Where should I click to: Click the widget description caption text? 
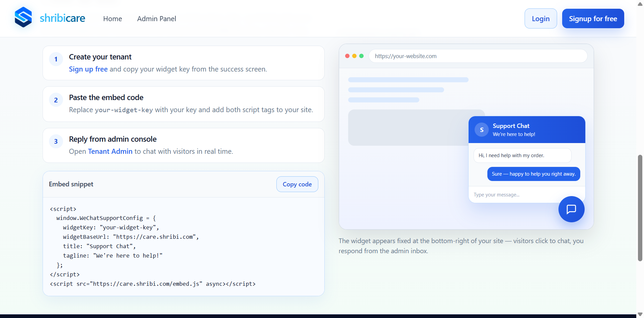[x=461, y=246]
